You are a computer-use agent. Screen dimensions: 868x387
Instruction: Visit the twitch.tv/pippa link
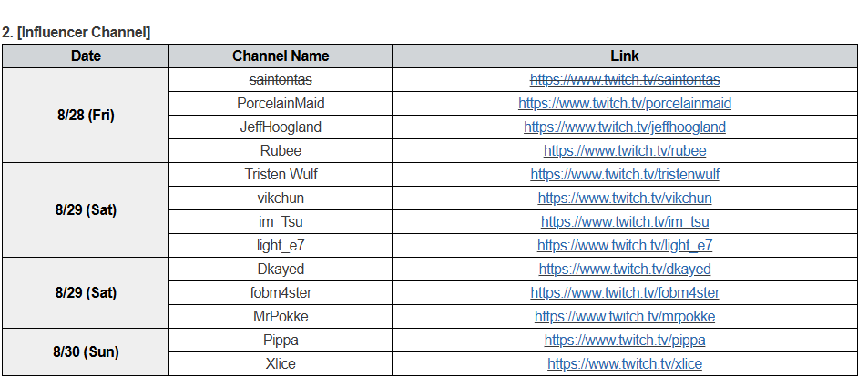pos(625,340)
